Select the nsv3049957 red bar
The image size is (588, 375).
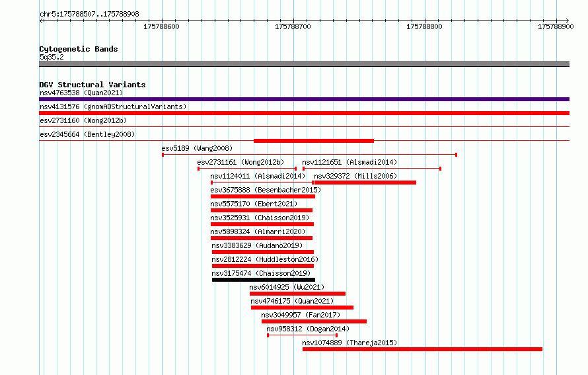tap(314, 321)
